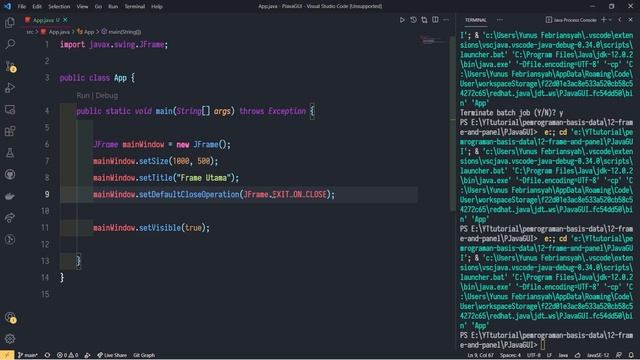Open the File menu
Image resolution: width=640 pixels, height=360 pixels.
[x=22, y=7]
